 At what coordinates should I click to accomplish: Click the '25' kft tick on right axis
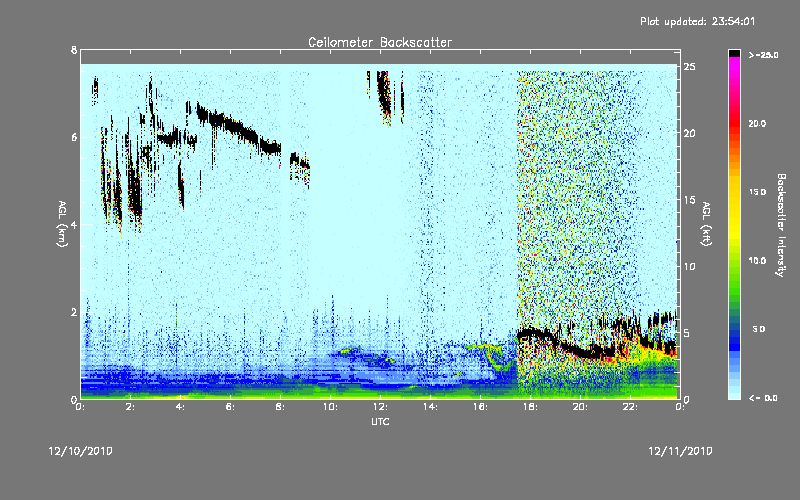point(690,67)
